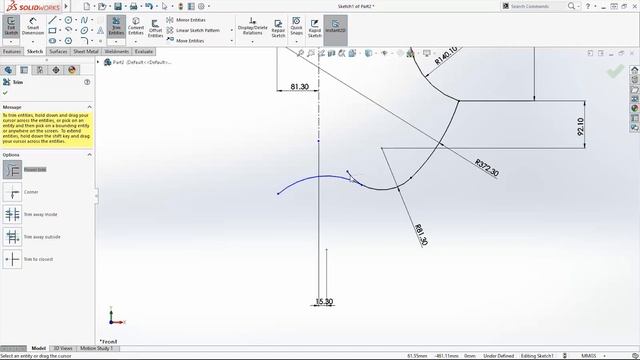This screenshot has width=640, height=360.
Task: Switch to the Weldments ribbon tab
Action: (116, 51)
